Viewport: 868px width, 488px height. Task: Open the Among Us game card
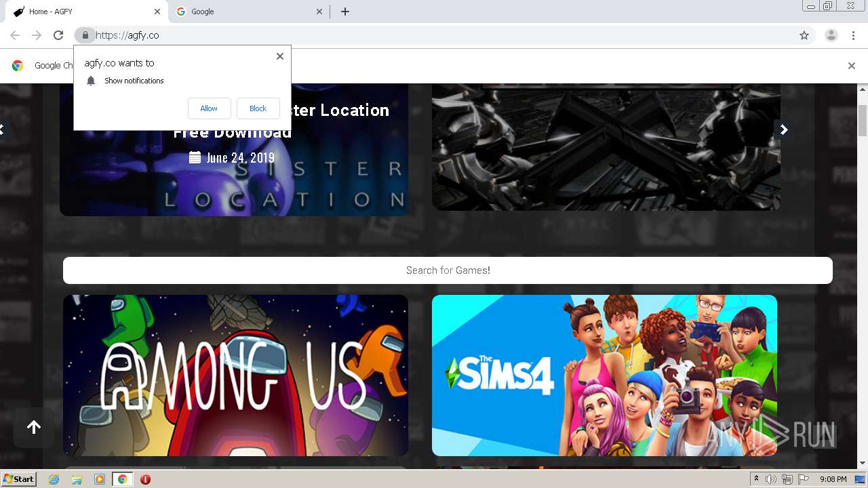[235, 375]
